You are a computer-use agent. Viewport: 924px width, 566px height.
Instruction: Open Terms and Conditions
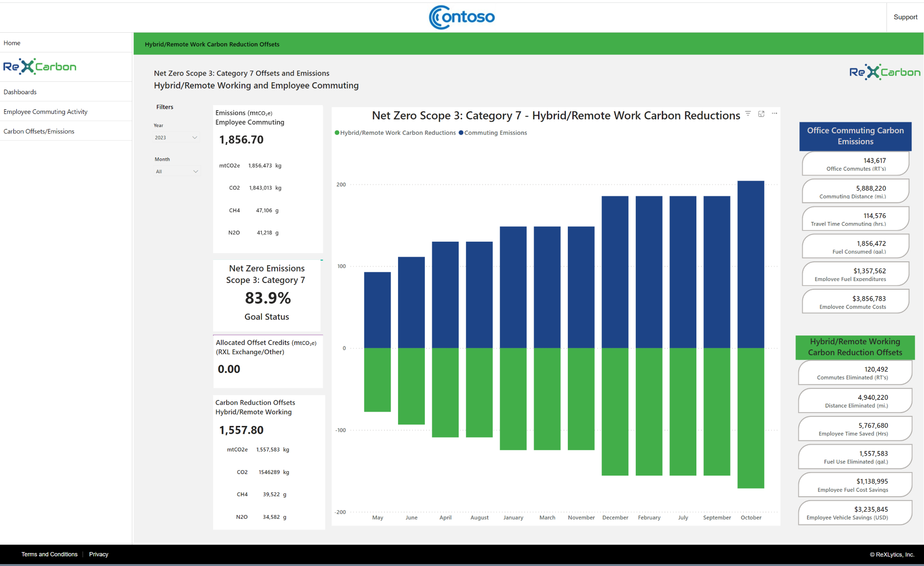pos(49,554)
